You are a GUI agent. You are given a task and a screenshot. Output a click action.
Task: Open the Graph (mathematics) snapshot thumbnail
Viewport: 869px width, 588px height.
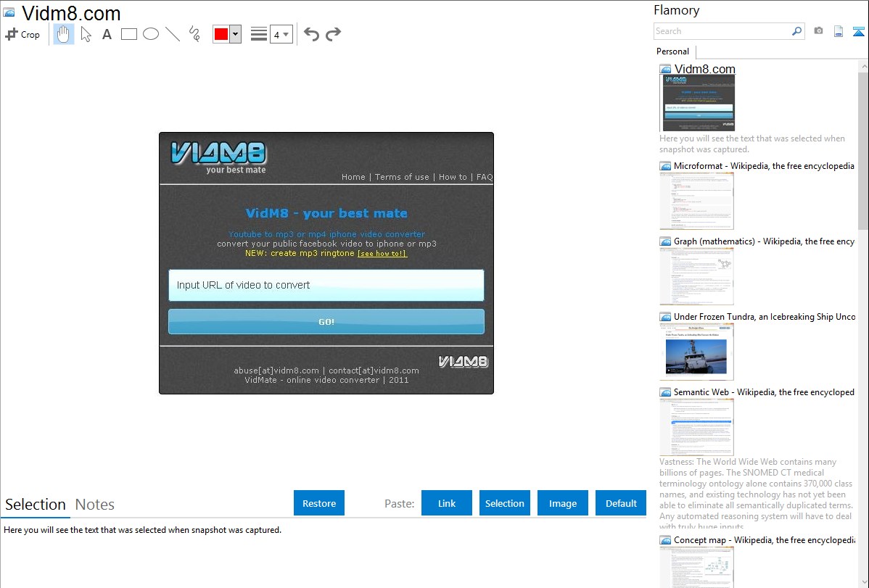click(x=696, y=276)
